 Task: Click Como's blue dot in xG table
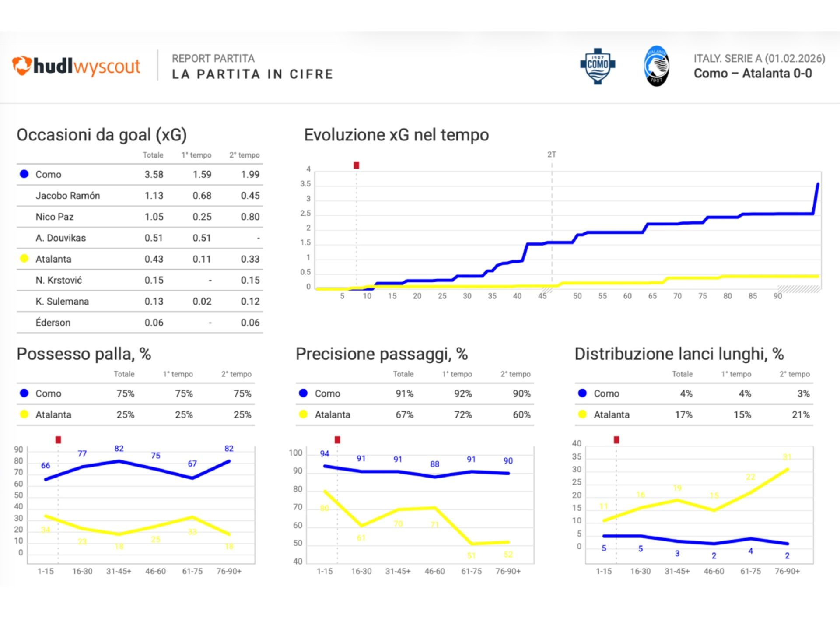(x=24, y=174)
